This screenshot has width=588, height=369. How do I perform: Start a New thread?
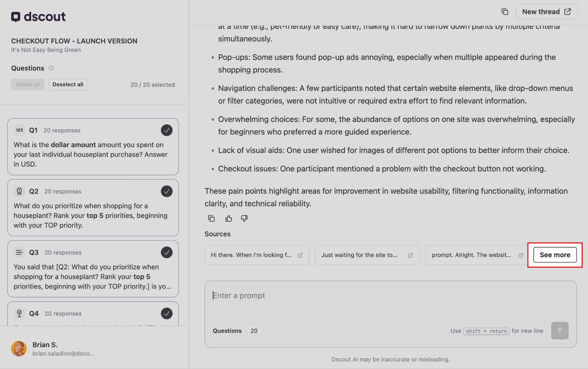pyautogui.click(x=546, y=12)
